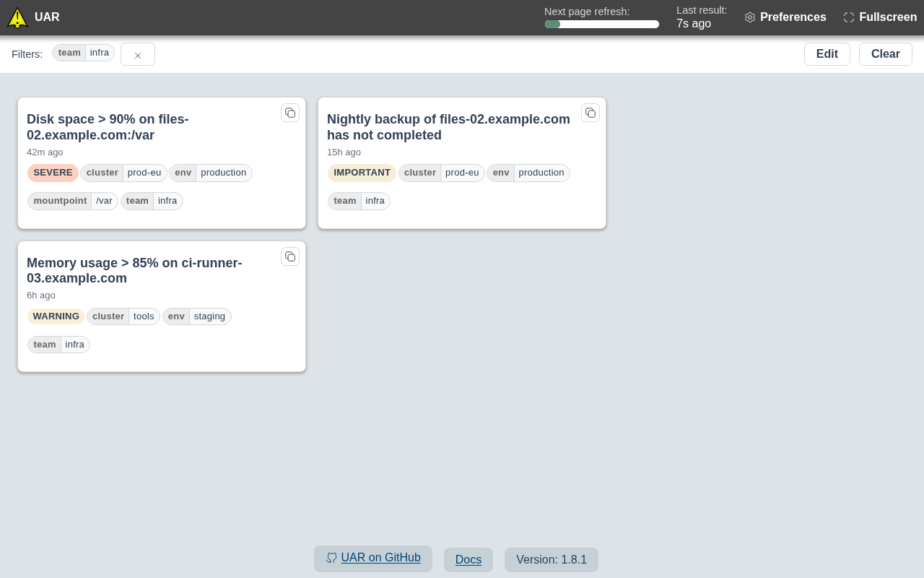Screen dimensions: 924x578
Task: Enter Fullscreen mode
Action: coord(880,17)
